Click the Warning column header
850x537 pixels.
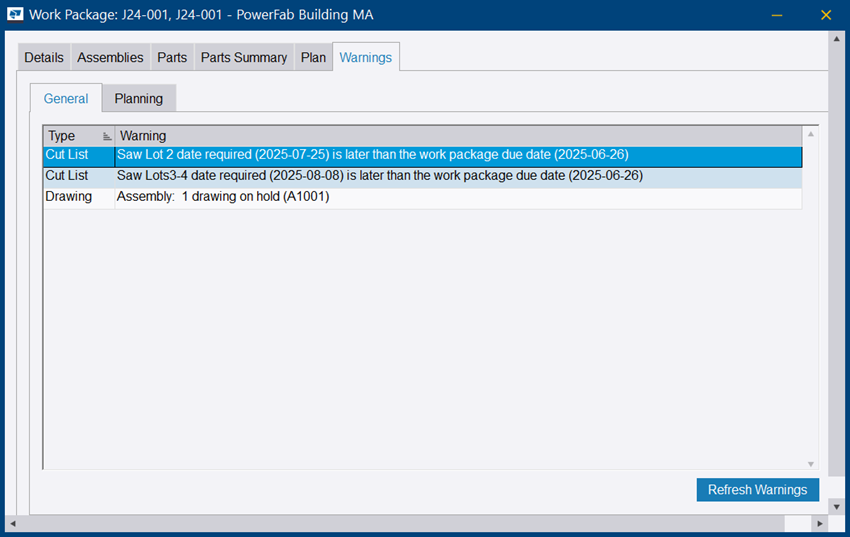[x=458, y=135]
